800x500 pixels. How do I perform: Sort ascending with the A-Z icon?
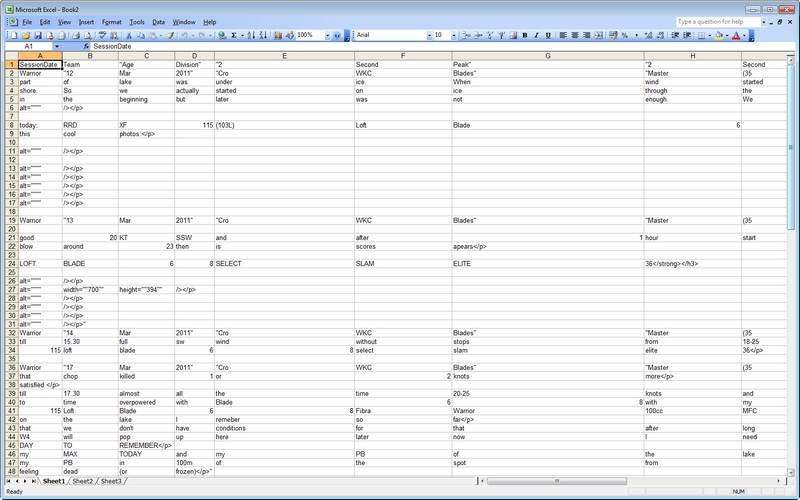click(x=256, y=35)
